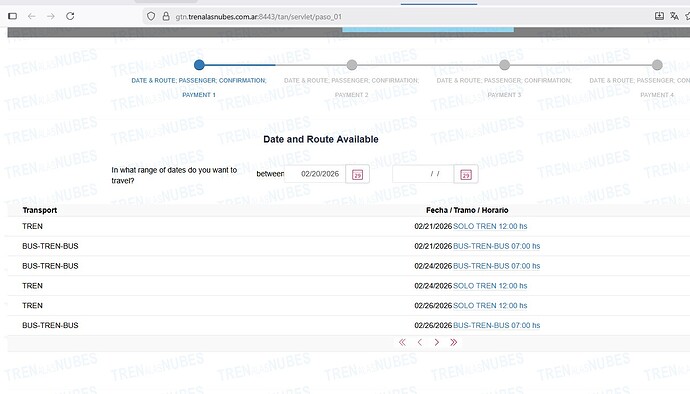
Task: Click the browser forward arrow
Action: (51, 16)
